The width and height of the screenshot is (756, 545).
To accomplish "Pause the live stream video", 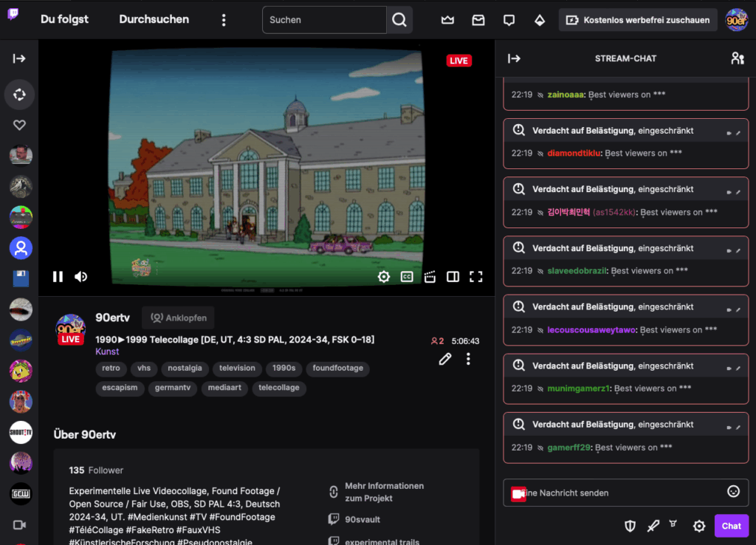I will pyautogui.click(x=58, y=276).
